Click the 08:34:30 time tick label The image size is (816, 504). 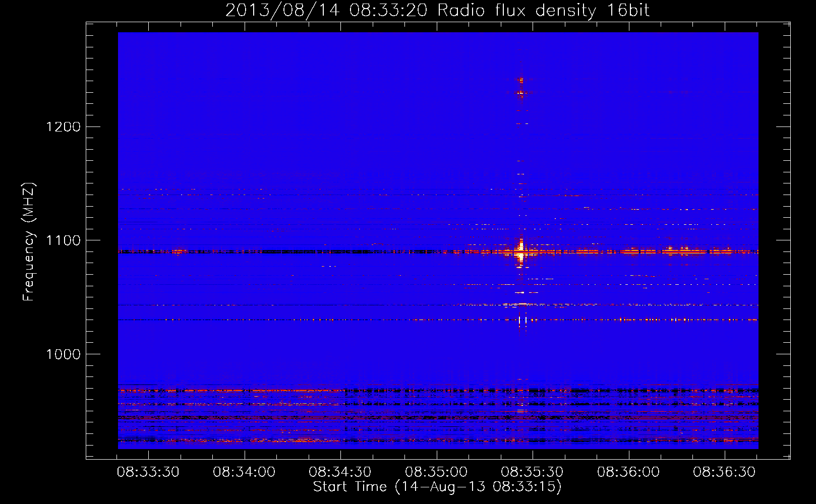click(340, 472)
